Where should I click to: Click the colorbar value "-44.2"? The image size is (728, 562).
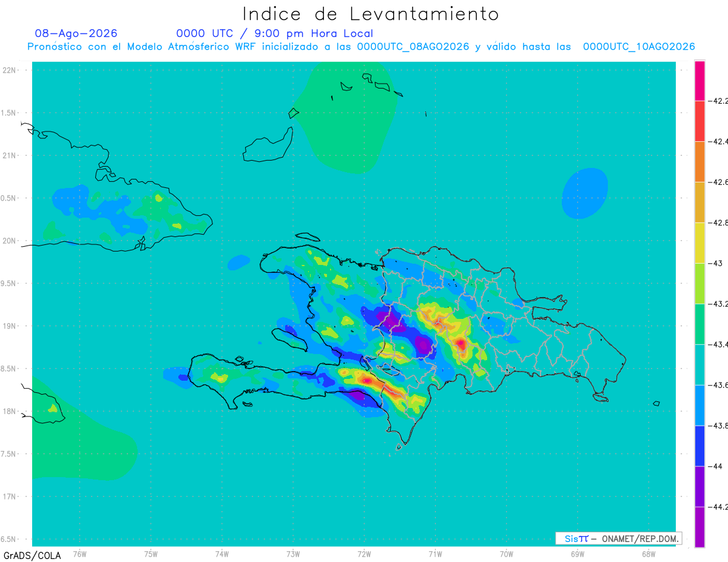[719, 507]
